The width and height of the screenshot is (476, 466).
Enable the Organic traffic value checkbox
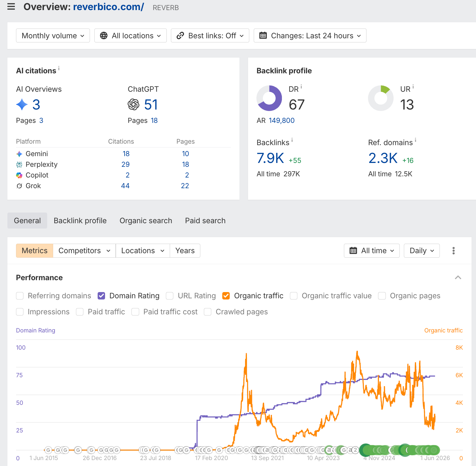point(294,296)
